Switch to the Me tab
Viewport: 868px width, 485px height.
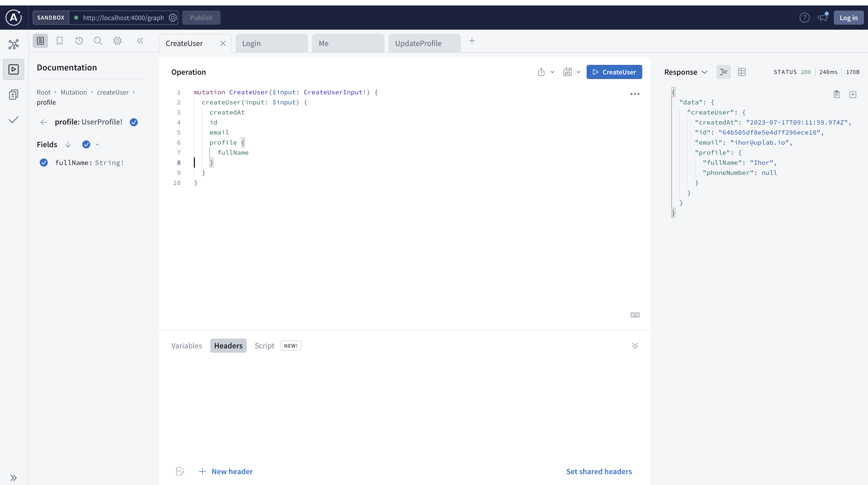[x=348, y=43]
